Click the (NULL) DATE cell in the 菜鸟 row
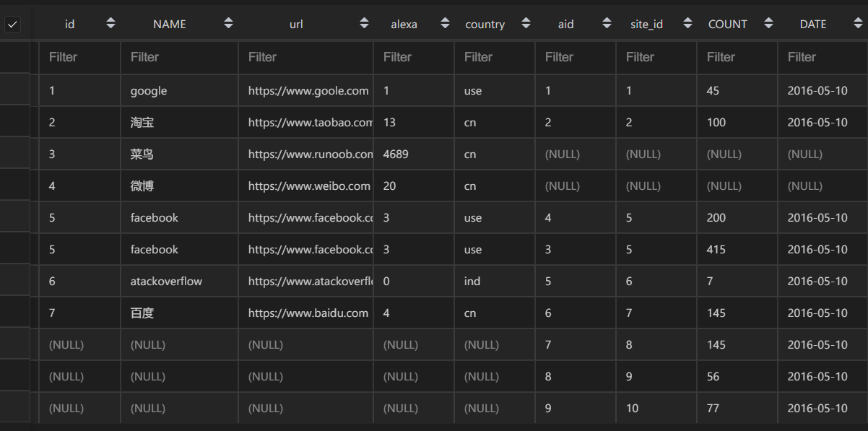 [823, 154]
